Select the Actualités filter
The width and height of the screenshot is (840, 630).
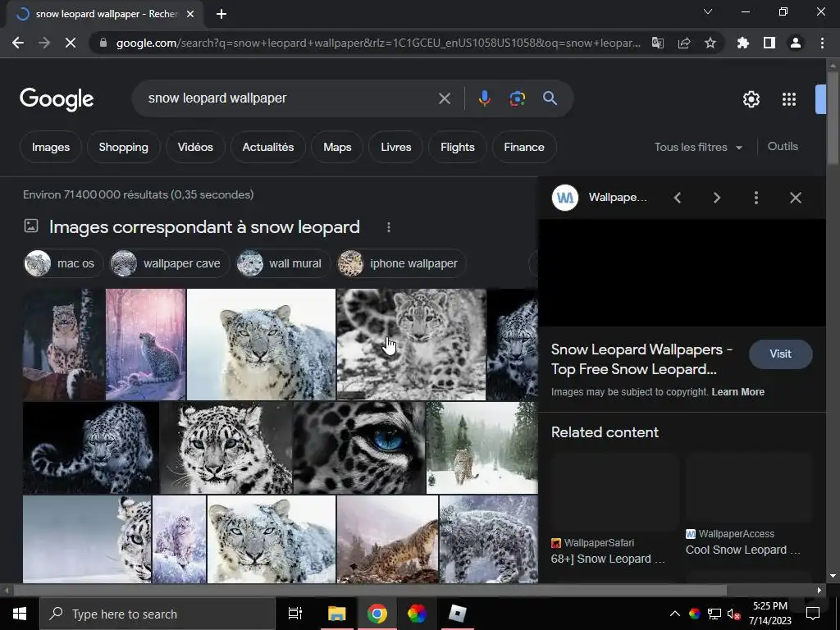pos(268,147)
